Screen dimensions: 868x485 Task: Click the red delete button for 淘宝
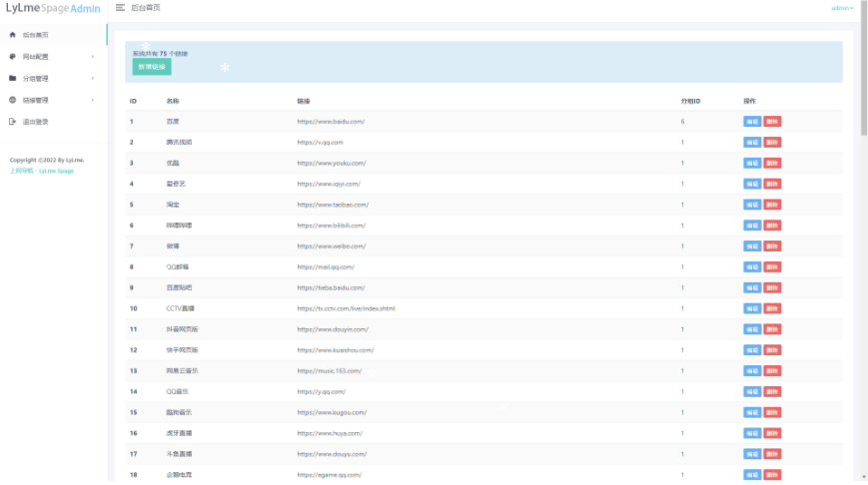[x=772, y=205]
